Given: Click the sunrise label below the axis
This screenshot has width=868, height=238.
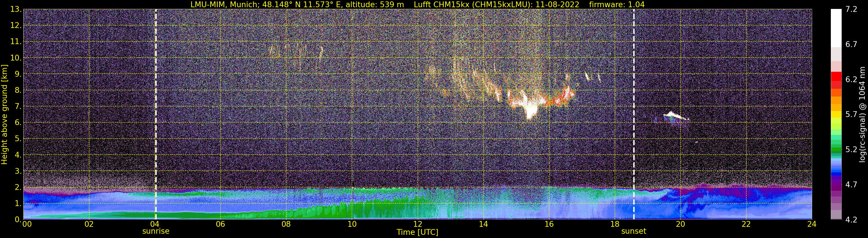Looking at the screenshot, I should (156, 231).
